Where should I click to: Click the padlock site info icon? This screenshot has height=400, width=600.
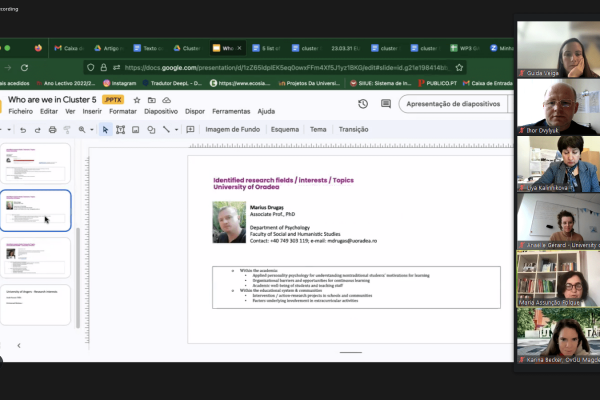104,68
